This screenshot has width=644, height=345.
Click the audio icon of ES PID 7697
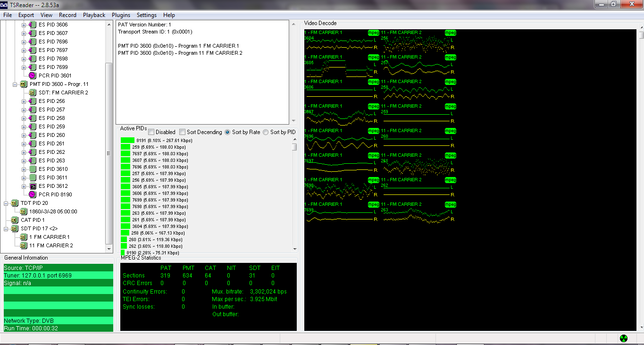coord(32,50)
